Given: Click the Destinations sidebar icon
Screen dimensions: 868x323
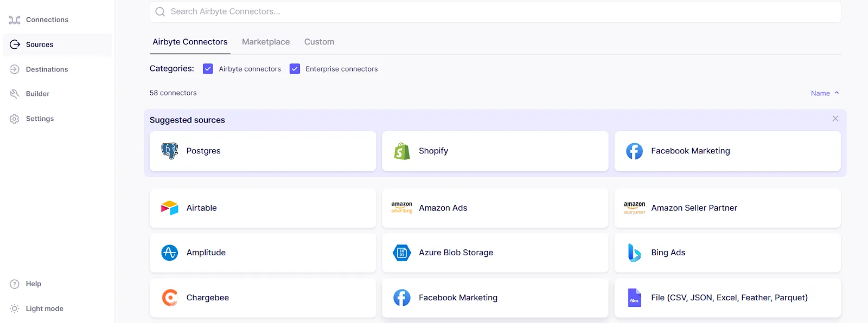Looking at the screenshot, I should point(15,69).
